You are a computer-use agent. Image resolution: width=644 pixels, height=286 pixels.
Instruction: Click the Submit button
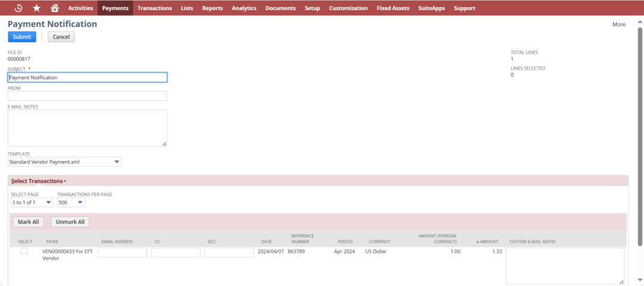pyautogui.click(x=22, y=37)
